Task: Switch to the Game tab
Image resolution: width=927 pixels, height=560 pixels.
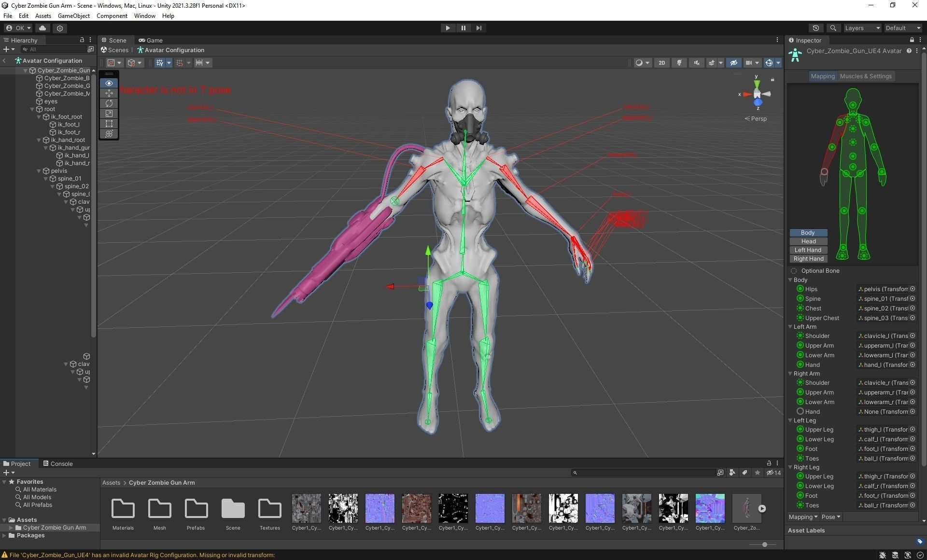Action: pyautogui.click(x=150, y=40)
